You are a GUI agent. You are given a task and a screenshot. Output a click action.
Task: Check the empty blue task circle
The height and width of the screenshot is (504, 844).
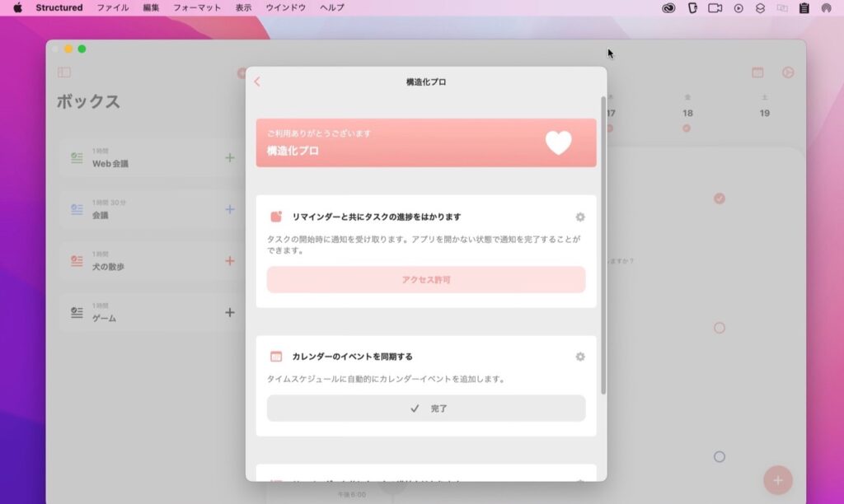tap(719, 457)
